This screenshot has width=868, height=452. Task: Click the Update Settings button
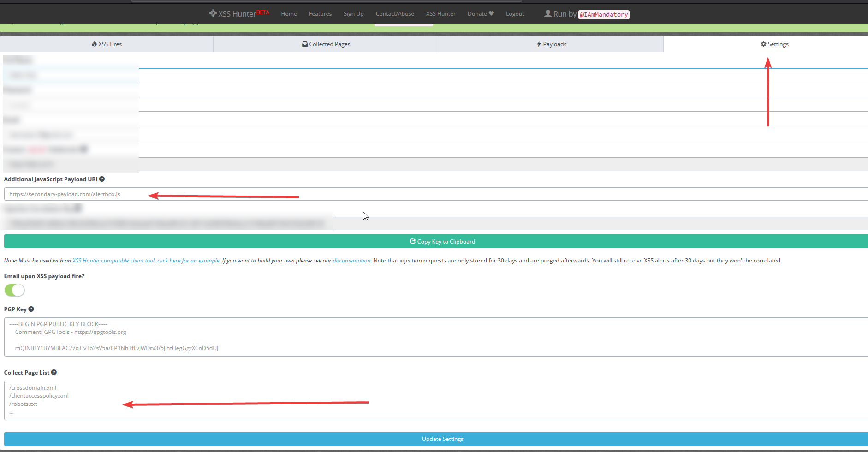(x=436, y=439)
